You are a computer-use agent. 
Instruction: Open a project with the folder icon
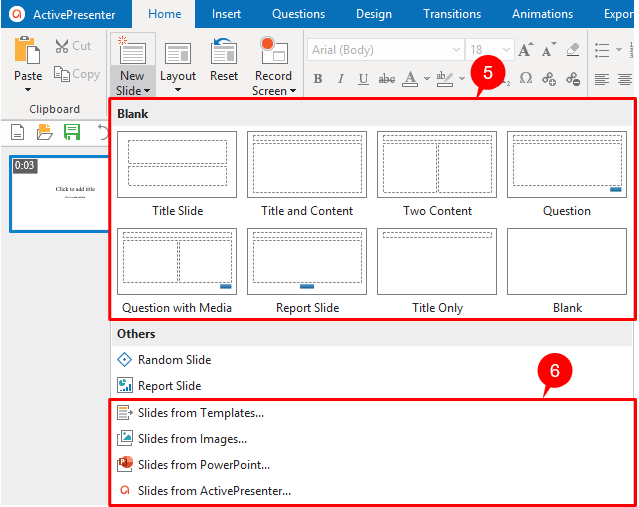[x=44, y=132]
